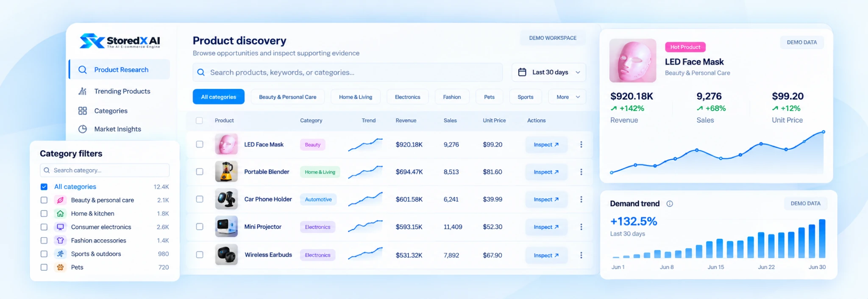Screen dimensions: 868x299
Task: Filter by Electronics tab
Action: 408,97
